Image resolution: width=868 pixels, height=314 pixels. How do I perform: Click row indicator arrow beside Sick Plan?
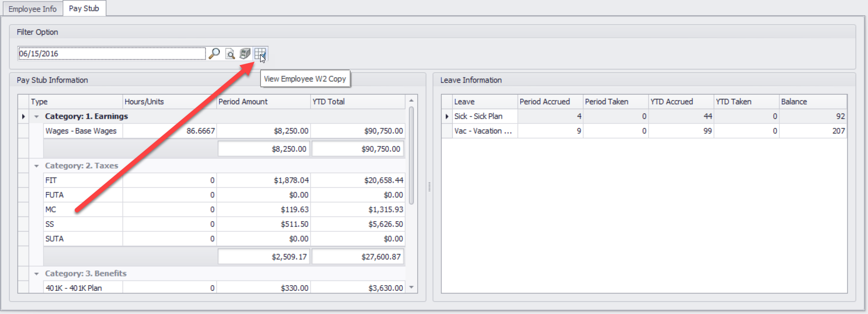(447, 116)
